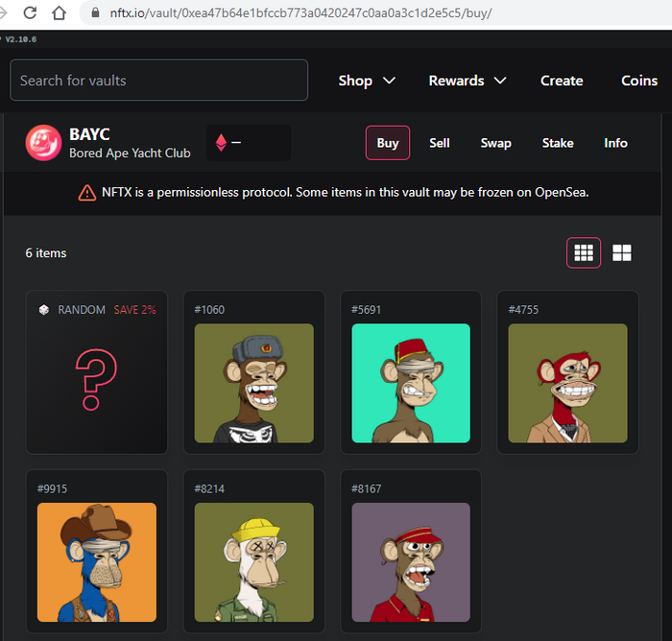672x641 pixels.
Task: Select ape #8214 image
Action: (254, 562)
